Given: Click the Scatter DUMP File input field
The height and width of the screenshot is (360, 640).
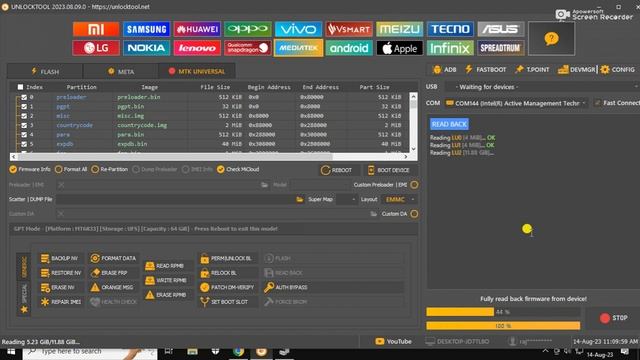Looking at the screenshot, I should click(176, 199).
